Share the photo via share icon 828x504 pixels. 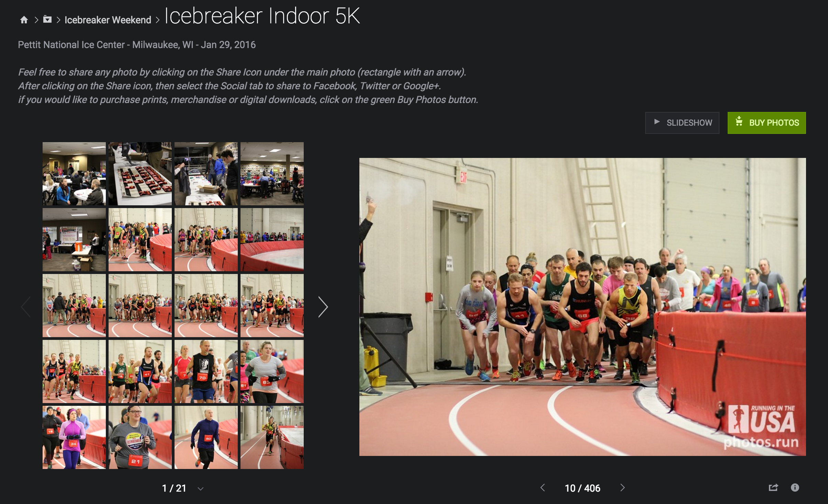point(773,488)
